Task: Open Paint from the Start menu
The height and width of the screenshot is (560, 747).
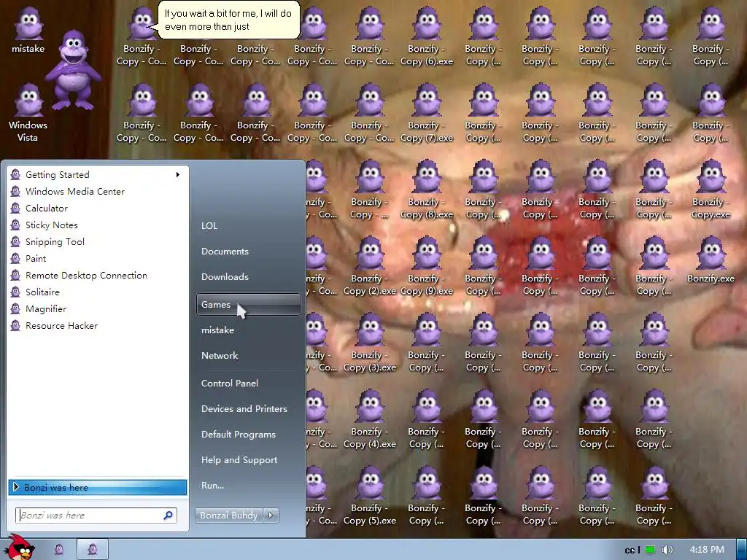Action: (97, 259)
